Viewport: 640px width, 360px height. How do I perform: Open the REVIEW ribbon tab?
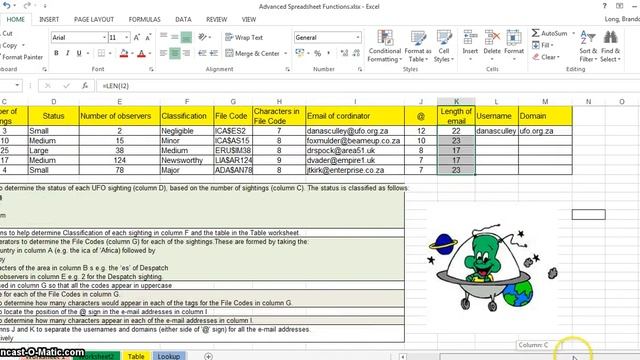pos(216,19)
